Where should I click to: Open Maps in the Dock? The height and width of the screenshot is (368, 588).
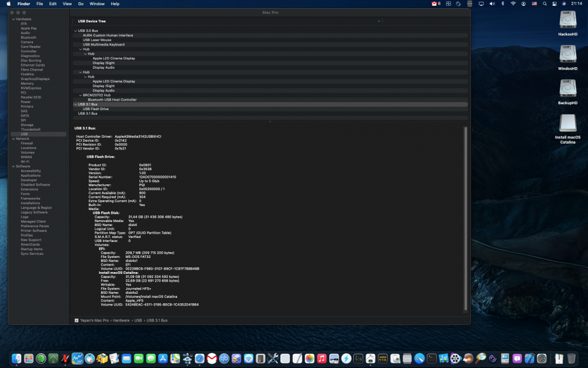click(175, 359)
